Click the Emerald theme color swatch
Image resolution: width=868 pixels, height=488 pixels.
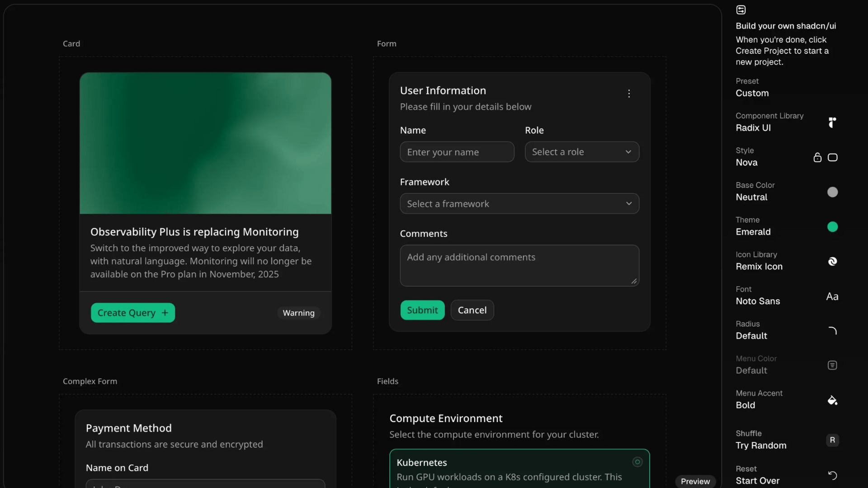pos(832,227)
